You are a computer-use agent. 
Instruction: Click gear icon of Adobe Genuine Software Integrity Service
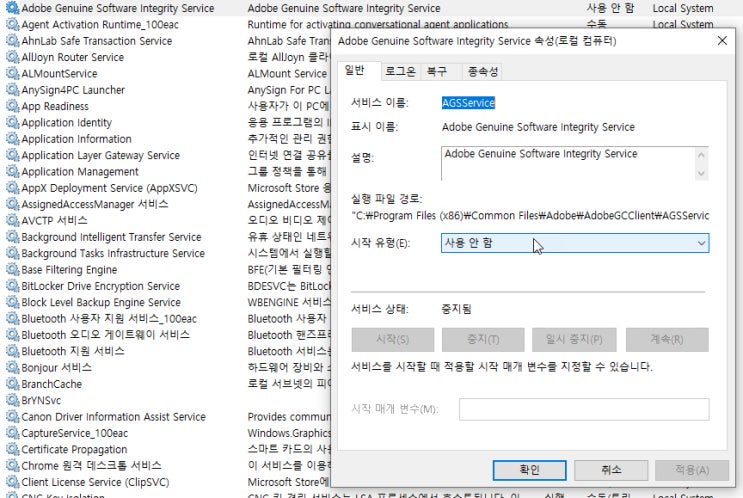pos(12,8)
